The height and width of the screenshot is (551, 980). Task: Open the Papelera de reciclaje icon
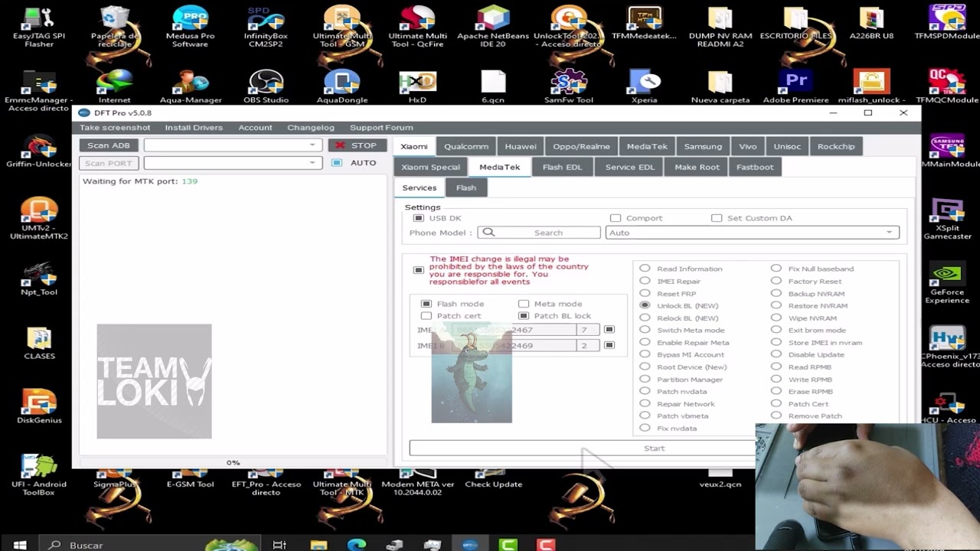pyautogui.click(x=115, y=27)
